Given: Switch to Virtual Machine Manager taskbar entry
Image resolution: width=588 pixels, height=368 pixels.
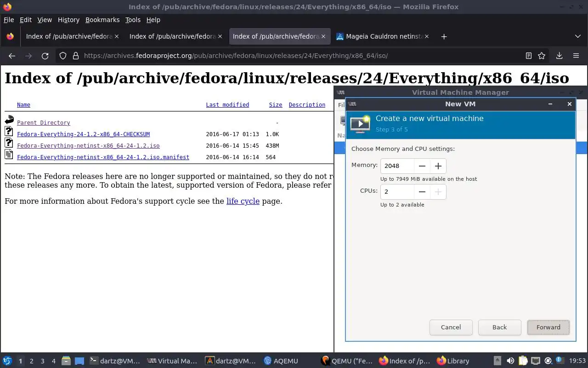Looking at the screenshot, I should tap(172, 361).
